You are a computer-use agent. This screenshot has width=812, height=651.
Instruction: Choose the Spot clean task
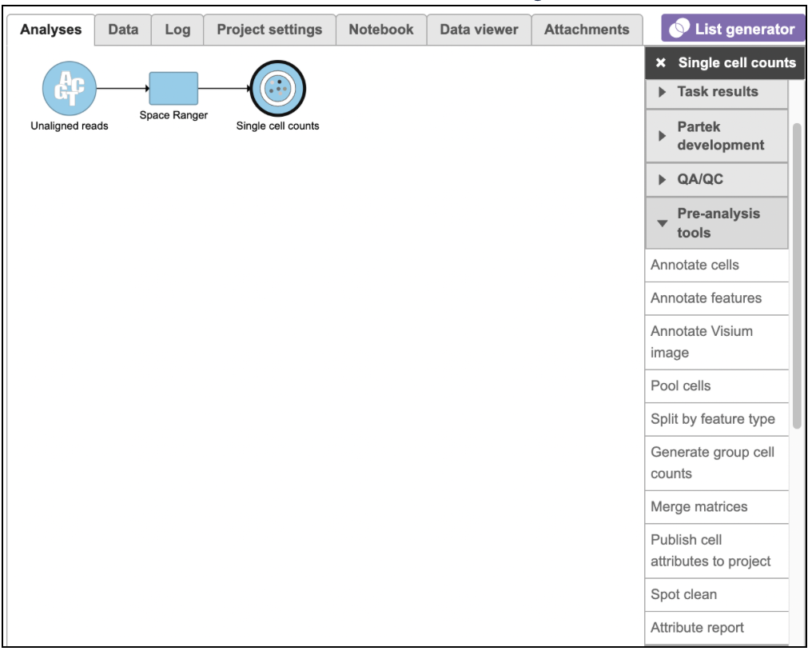(683, 595)
